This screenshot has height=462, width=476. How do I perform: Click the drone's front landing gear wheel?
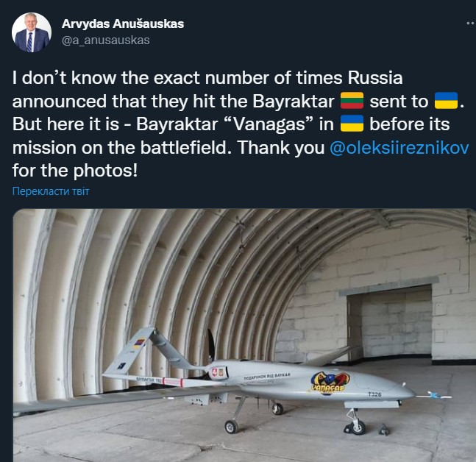click(x=357, y=427)
